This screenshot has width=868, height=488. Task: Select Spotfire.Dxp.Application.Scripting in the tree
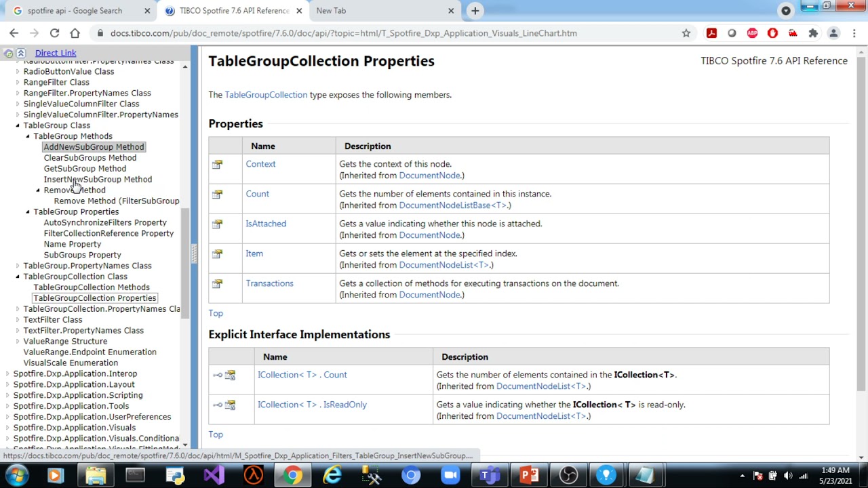[x=78, y=395]
